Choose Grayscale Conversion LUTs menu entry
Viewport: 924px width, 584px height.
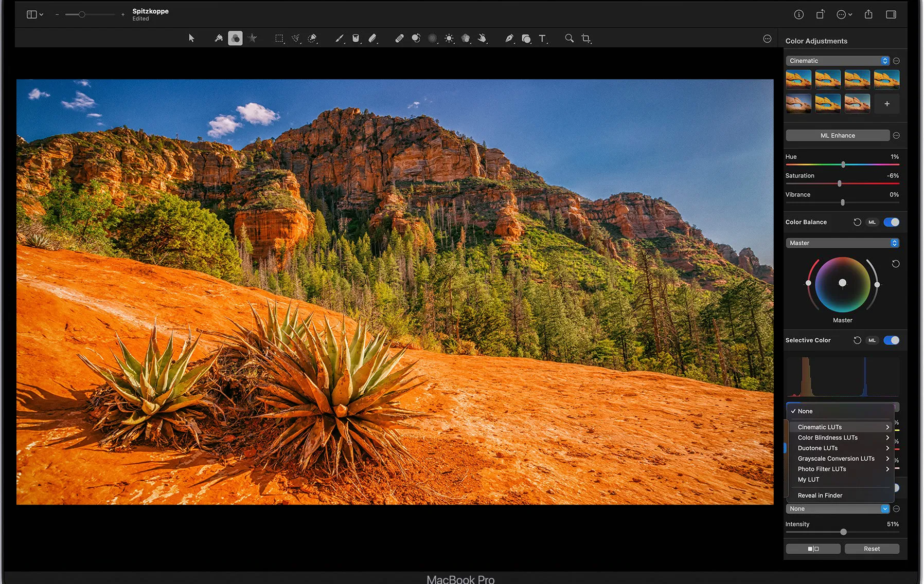[836, 458]
